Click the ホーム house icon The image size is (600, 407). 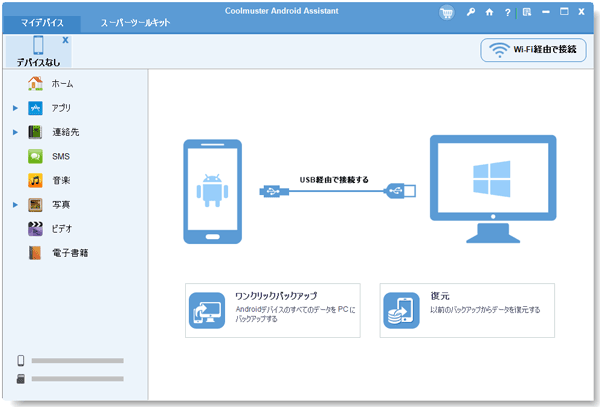point(35,83)
